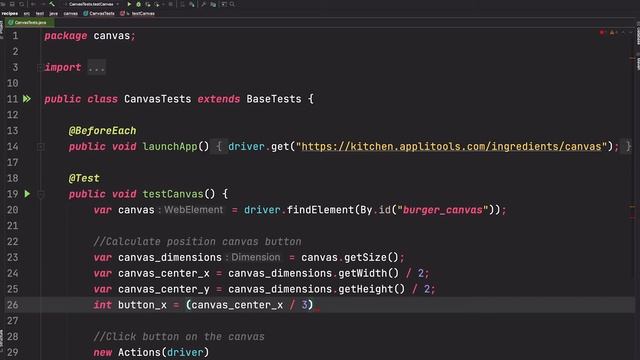Go to the previous highlighted problem arrow

[623, 33]
